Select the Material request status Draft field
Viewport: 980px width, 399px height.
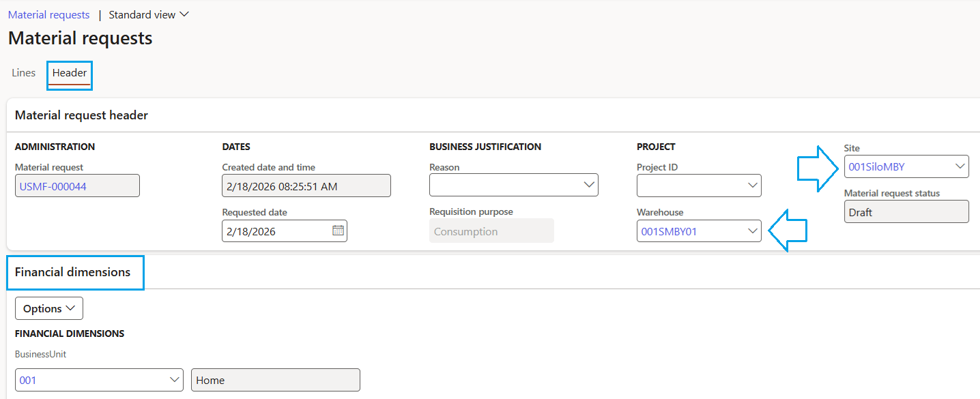coord(906,212)
